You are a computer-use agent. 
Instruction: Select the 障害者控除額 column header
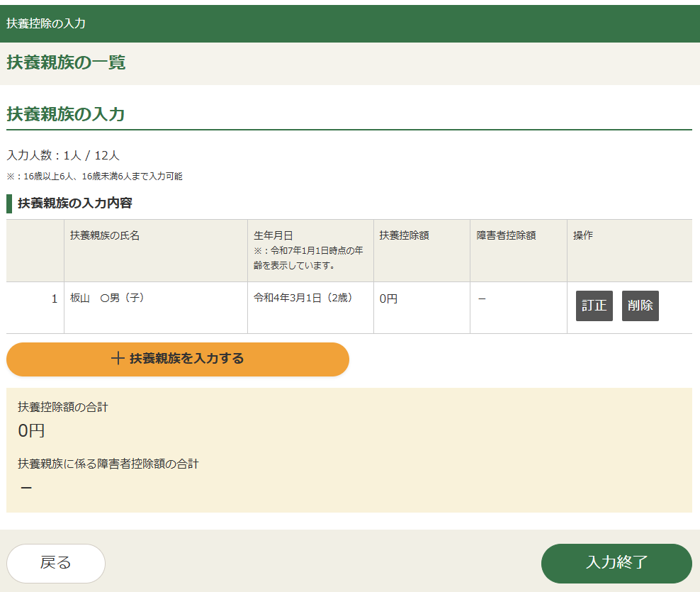pyautogui.click(x=506, y=235)
